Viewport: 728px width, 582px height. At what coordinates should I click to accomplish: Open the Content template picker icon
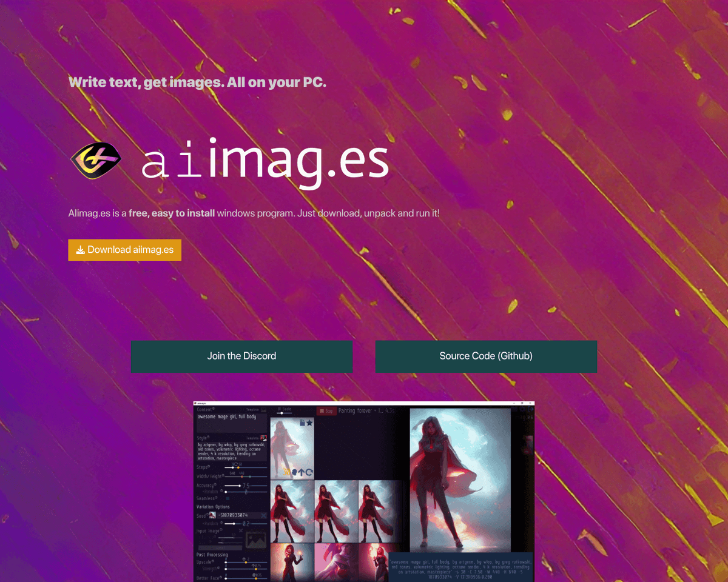tap(263, 410)
